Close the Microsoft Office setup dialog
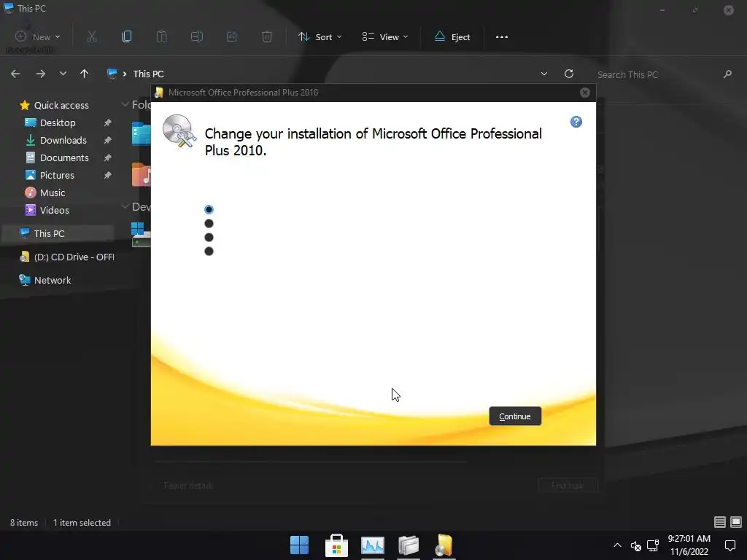This screenshot has height=560, width=747. click(x=585, y=93)
